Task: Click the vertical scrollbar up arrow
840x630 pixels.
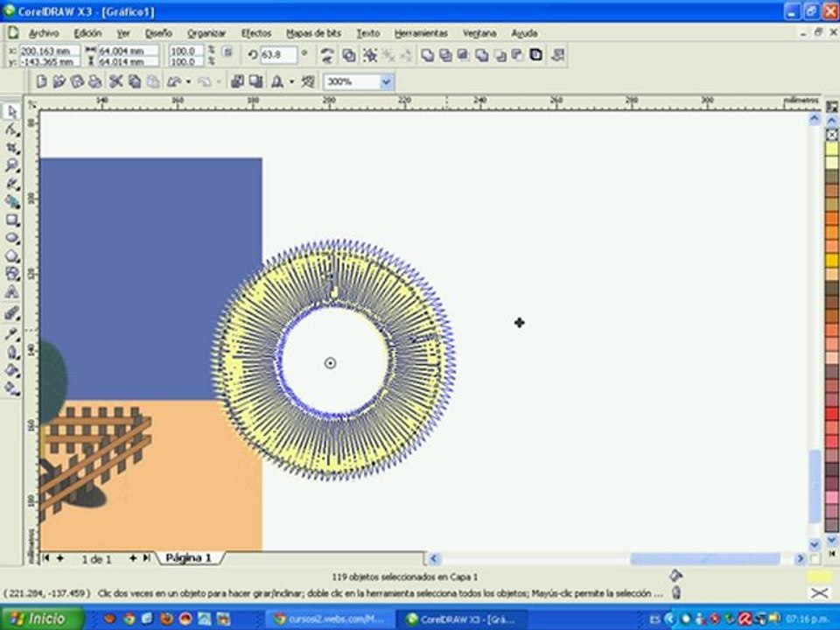Action: [x=815, y=118]
